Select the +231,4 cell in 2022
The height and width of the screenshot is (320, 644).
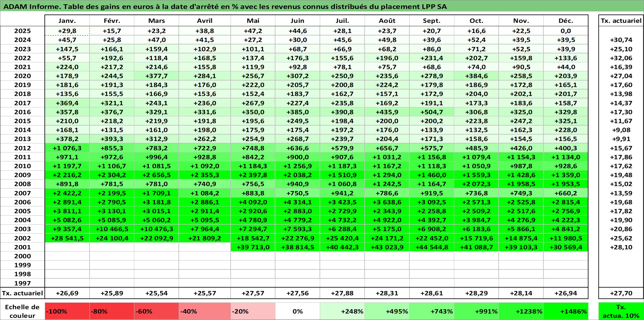(432, 58)
